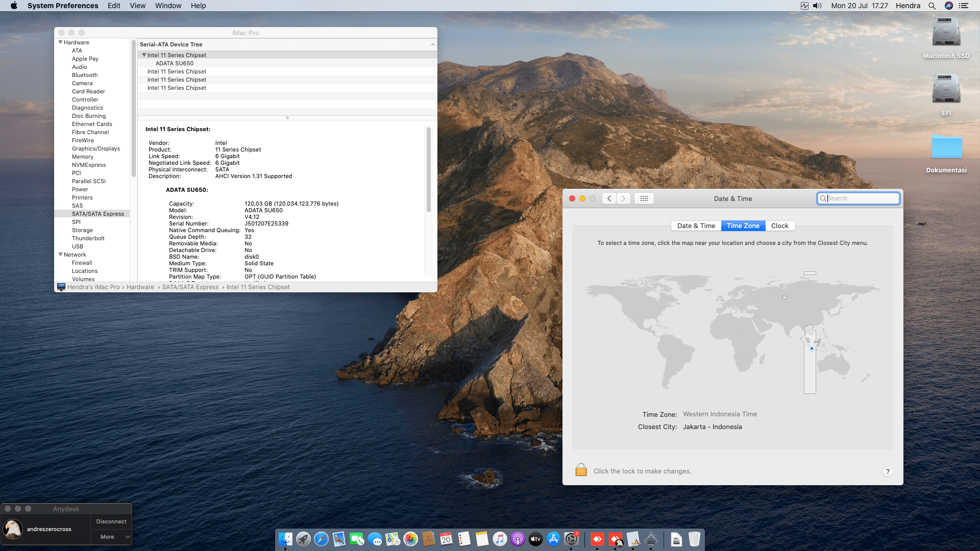Open Launchpad rocket icon in Dock
This screenshot has height=551, width=980.
(303, 539)
